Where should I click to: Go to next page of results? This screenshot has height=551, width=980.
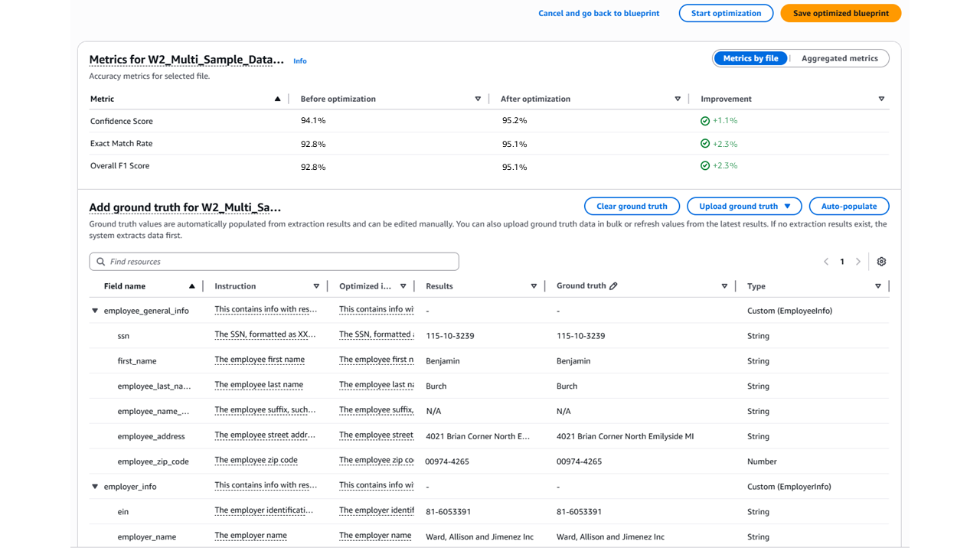coord(858,262)
